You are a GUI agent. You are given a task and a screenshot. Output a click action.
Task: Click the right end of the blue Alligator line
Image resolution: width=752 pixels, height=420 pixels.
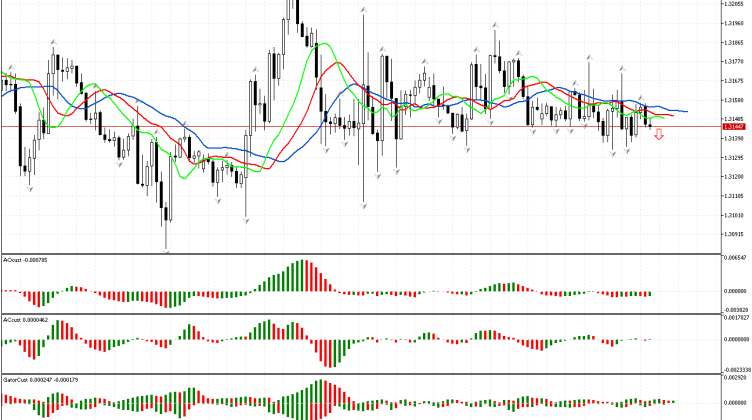tap(685, 111)
